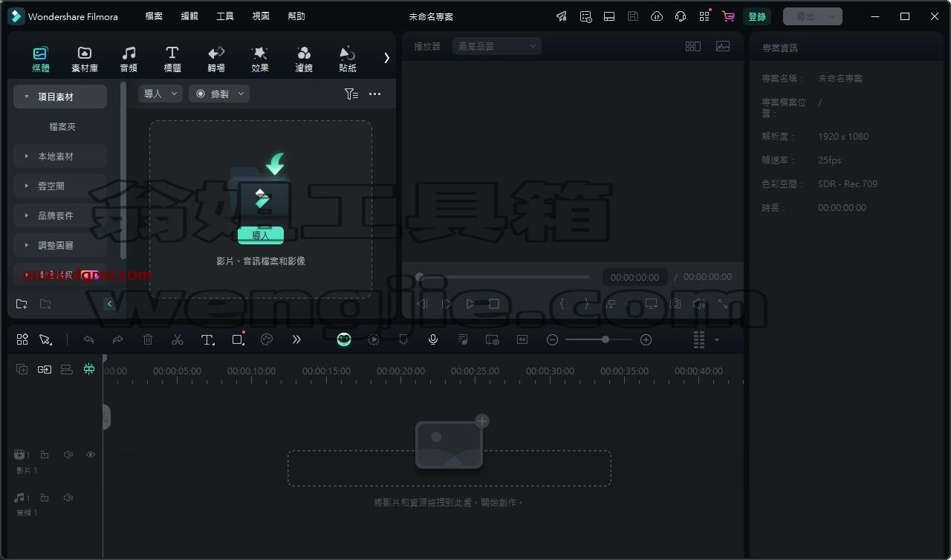Viewport: 951px width, 560px height.
Task: Click the green 導入 button in media area
Action: pos(261,235)
